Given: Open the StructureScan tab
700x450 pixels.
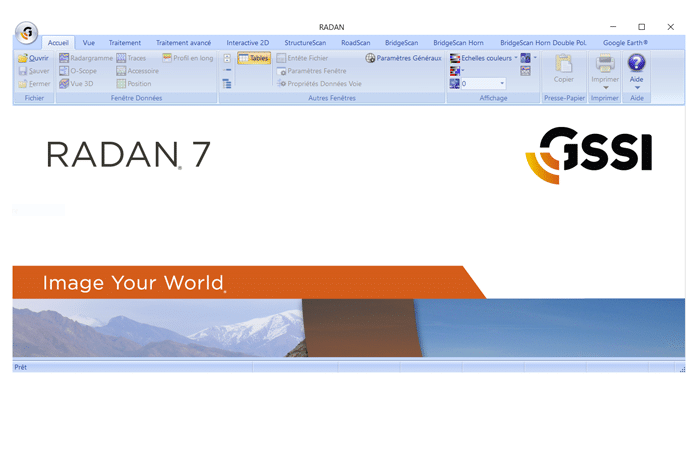Looking at the screenshot, I should (x=305, y=43).
